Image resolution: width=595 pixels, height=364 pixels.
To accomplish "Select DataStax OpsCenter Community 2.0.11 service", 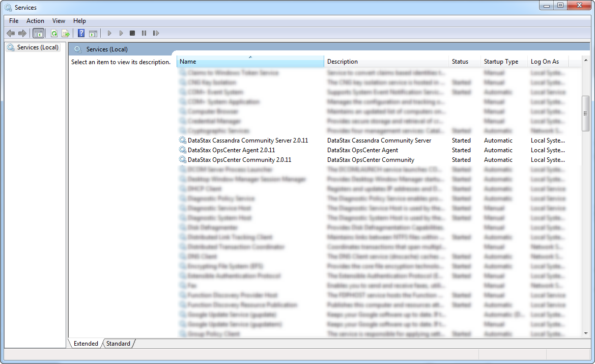I will click(x=239, y=160).
